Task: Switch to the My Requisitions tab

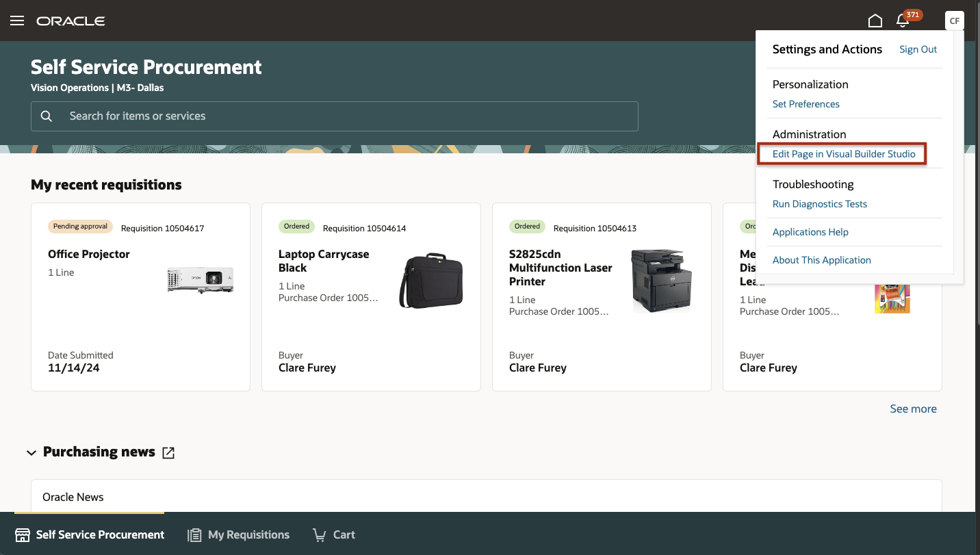Action: pos(239,534)
